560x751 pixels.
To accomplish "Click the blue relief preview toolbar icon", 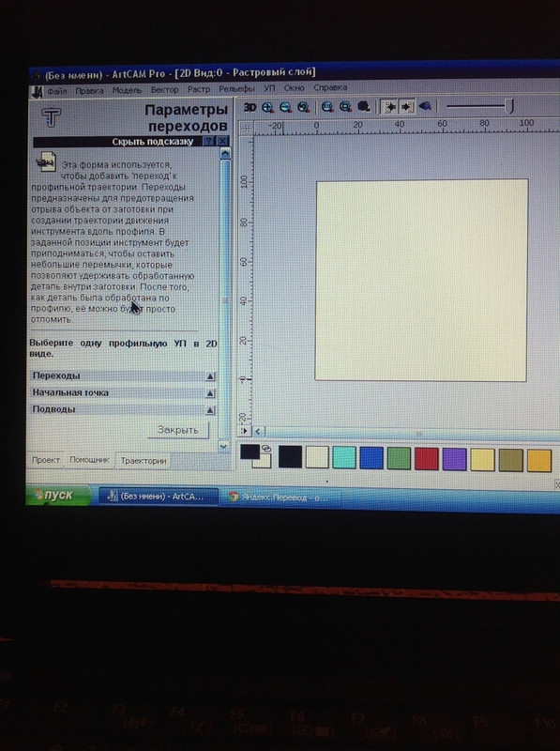I will [x=425, y=106].
